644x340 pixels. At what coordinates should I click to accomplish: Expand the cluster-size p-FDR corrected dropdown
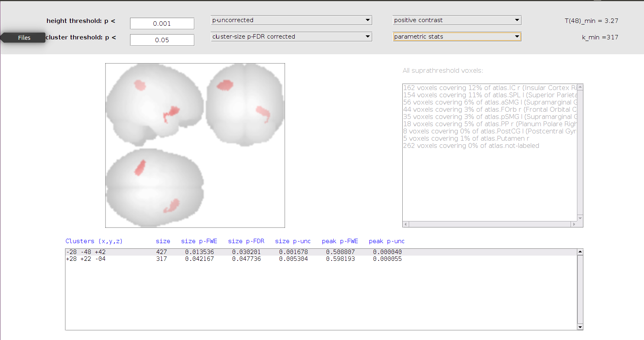pos(291,37)
